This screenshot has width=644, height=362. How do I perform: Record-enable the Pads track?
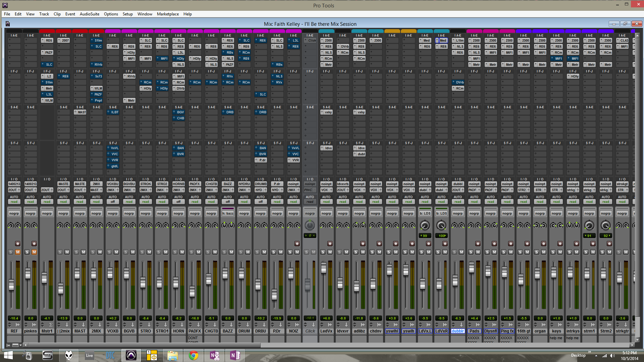click(x=478, y=244)
